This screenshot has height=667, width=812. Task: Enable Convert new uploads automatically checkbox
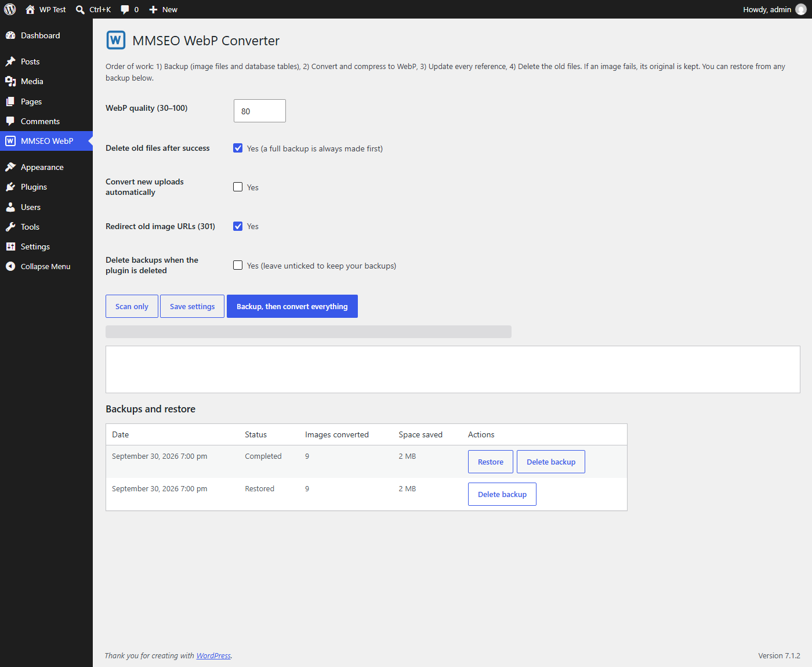238,187
